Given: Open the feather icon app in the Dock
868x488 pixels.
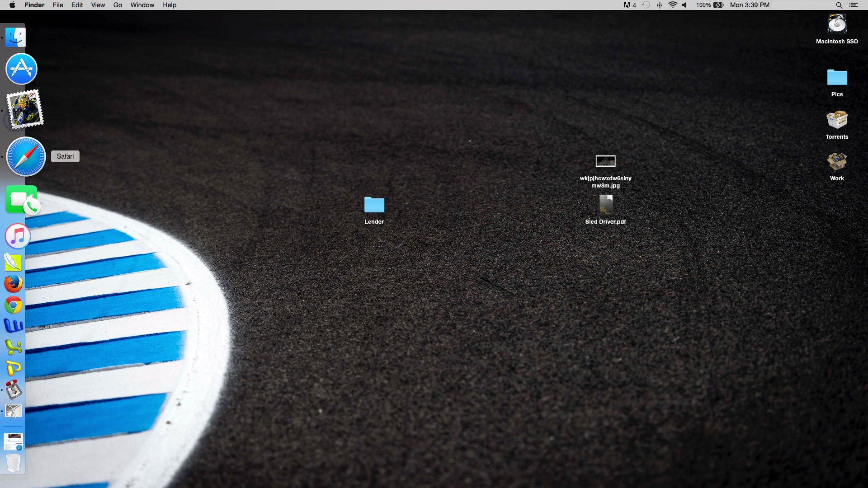Looking at the screenshot, I should [x=13, y=262].
